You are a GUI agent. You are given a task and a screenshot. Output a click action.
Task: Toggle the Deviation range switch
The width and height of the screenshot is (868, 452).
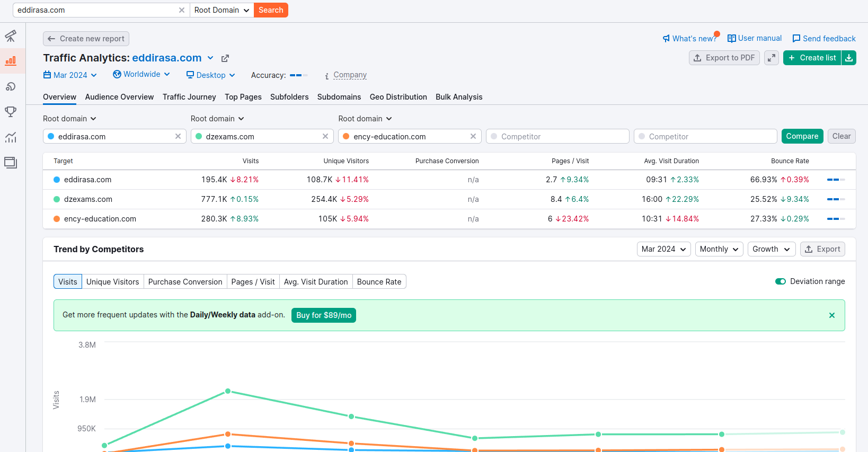click(780, 281)
